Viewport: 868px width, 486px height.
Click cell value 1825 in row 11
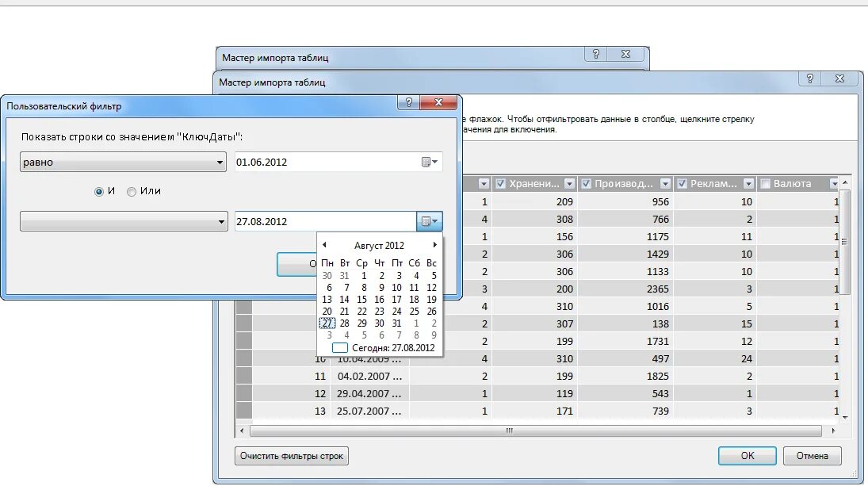[x=625, y=377]
